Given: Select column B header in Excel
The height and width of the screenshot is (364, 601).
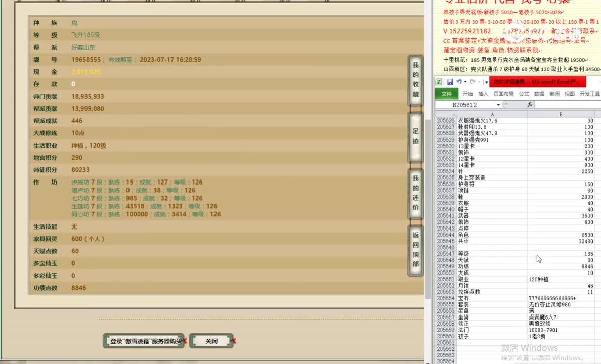Looking at the screenshot, I should click(x=561, y=114).
